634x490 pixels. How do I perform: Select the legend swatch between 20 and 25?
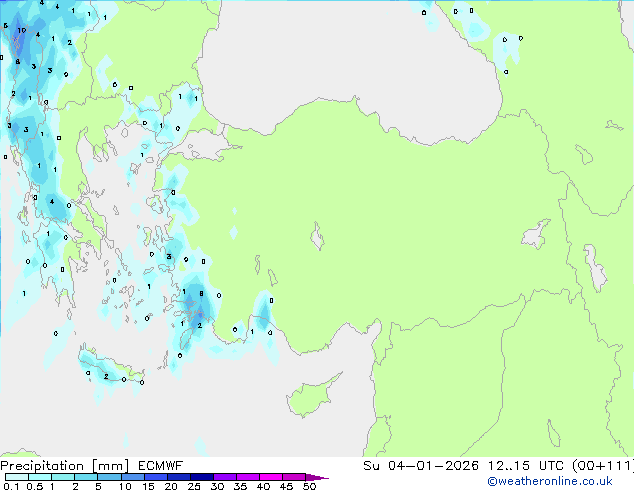[x=179, y=477]
